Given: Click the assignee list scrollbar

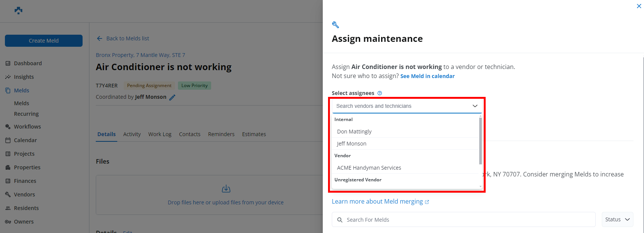Looking at the screenshot, I should click(x=480, y=141).
